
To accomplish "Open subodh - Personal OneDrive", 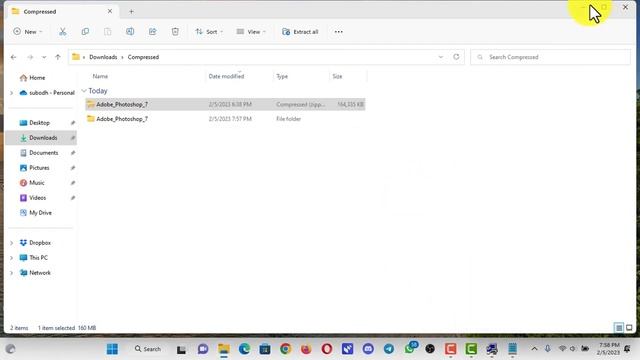I will pyautogui.click(x=47, y=93).
